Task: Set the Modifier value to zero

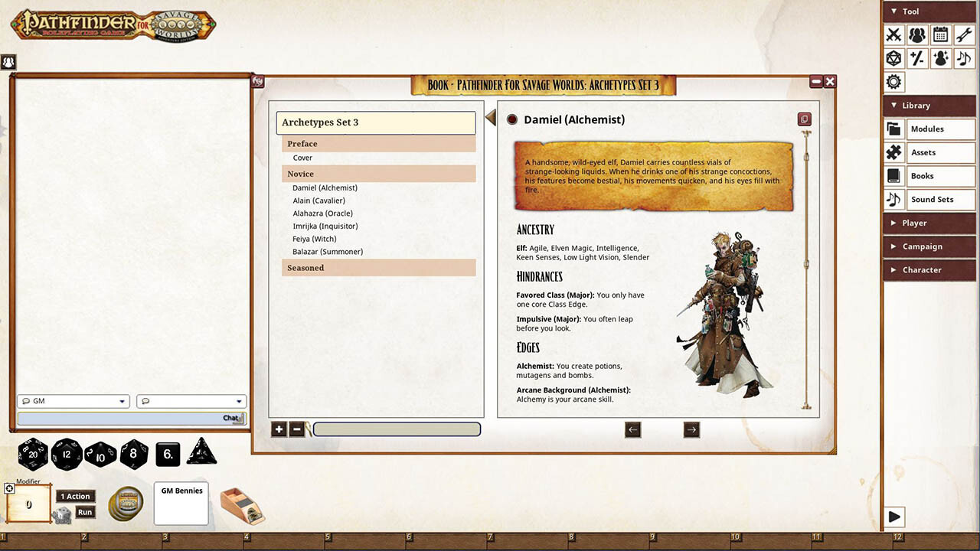Action: pyautogui.click(x=28, y=504)
